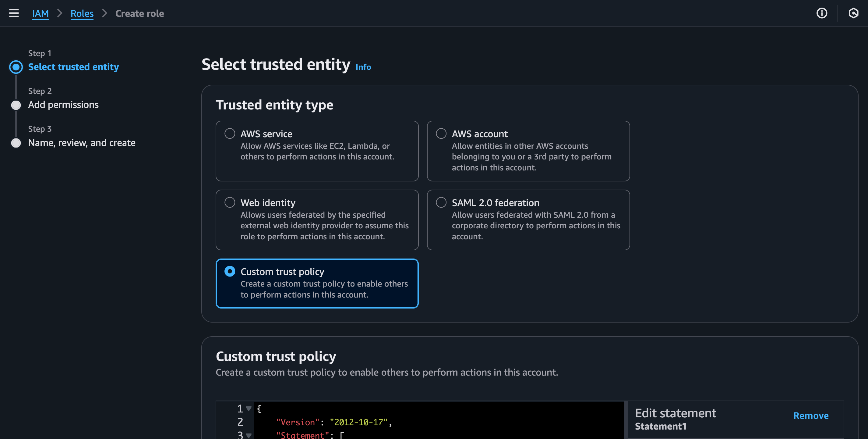Image resolution: width=868 pixels, height=439 pixels.
Task: Remove Statement1 from the policy
Action: (x=810, y=416)
